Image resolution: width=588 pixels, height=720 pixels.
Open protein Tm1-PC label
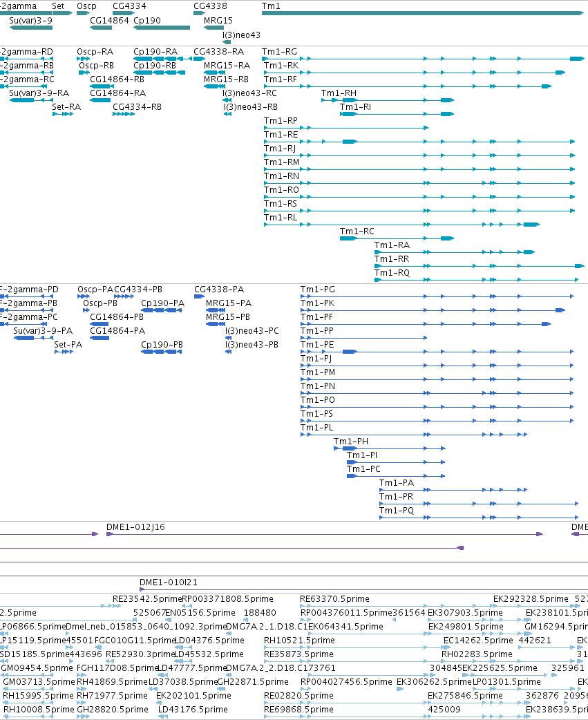point(363,468)
